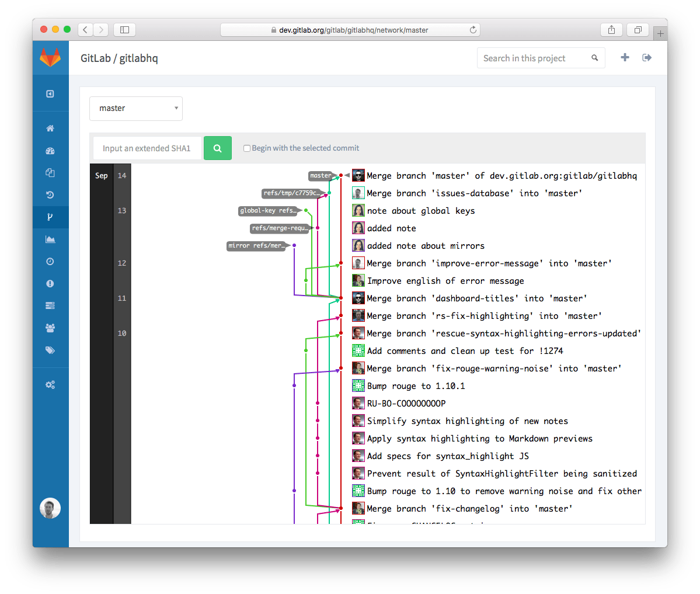This screenshot has width=700, height=594.
Task: Select commit 'Add specs for syntax_highlight JS'
Action: coord(448,456)
